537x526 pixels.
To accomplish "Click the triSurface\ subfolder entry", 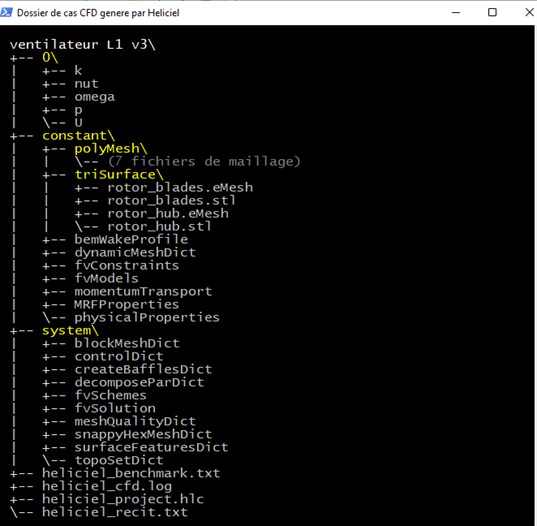I will tap(119, 175).
